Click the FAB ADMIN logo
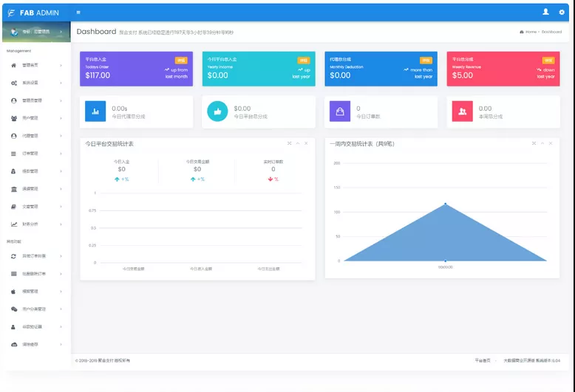This screenshot has width=575, height=392. click(x=34, y=13)
